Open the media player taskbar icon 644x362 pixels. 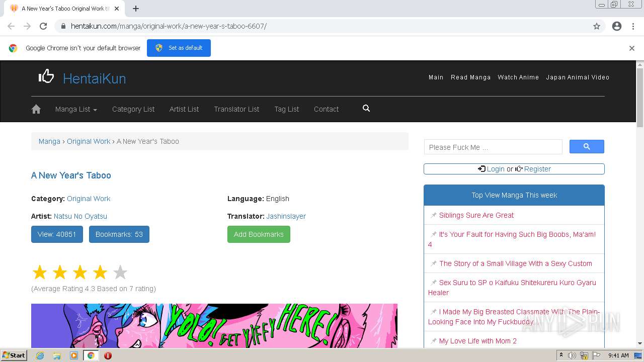coord(74,355)
